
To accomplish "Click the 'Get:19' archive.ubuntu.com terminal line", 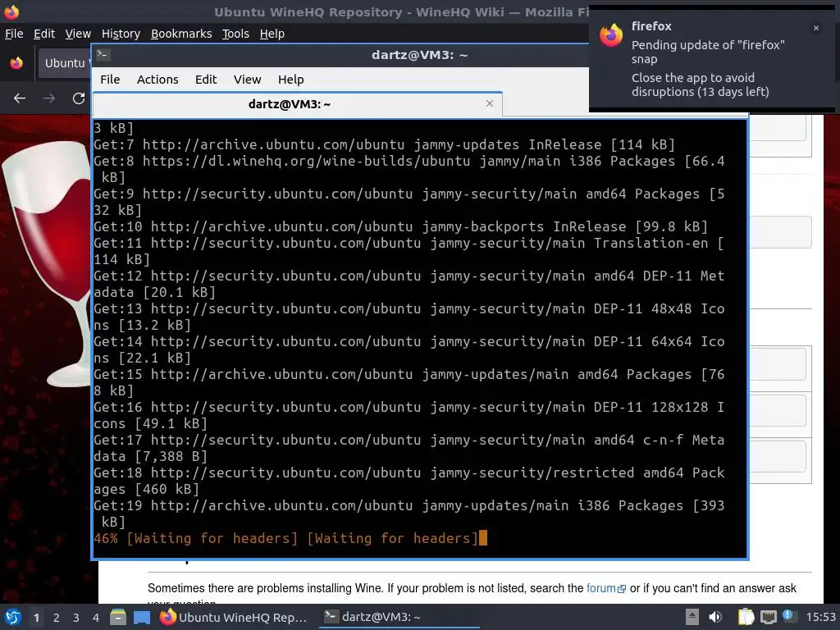I will coord(409,514).
